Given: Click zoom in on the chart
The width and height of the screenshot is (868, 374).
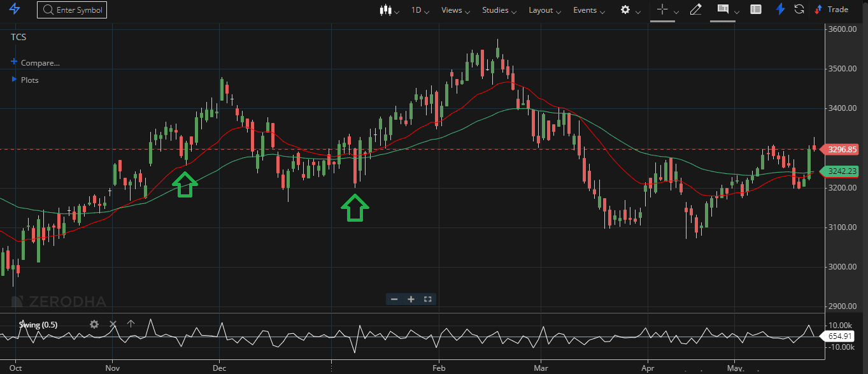Looking at the screenshot, I should 411,299.
